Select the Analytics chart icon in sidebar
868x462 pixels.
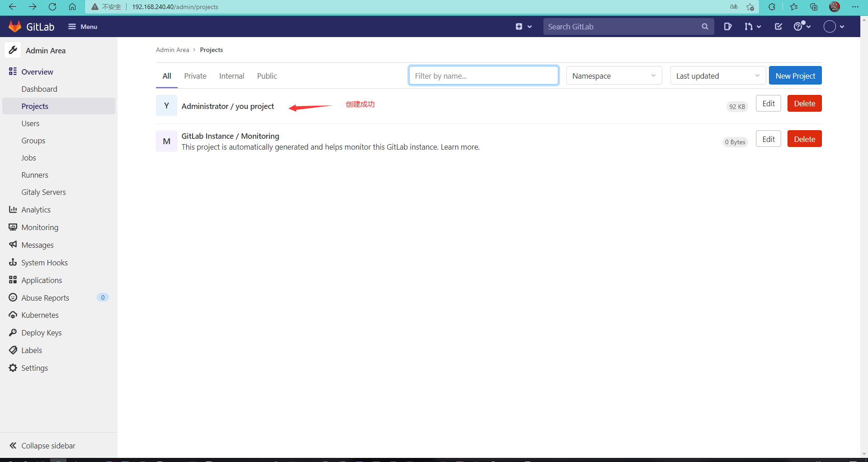click(x=13, y=209)
